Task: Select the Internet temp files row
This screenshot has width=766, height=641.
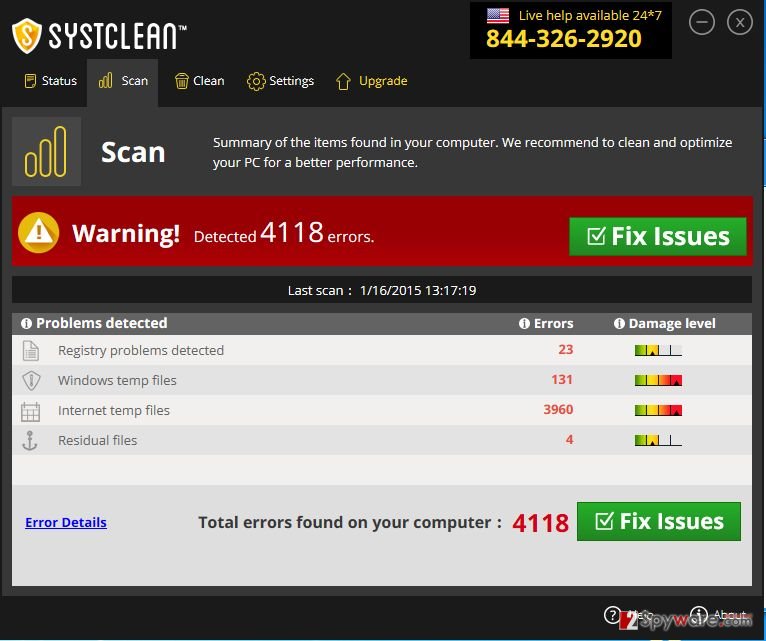Action: coord(382,410)
